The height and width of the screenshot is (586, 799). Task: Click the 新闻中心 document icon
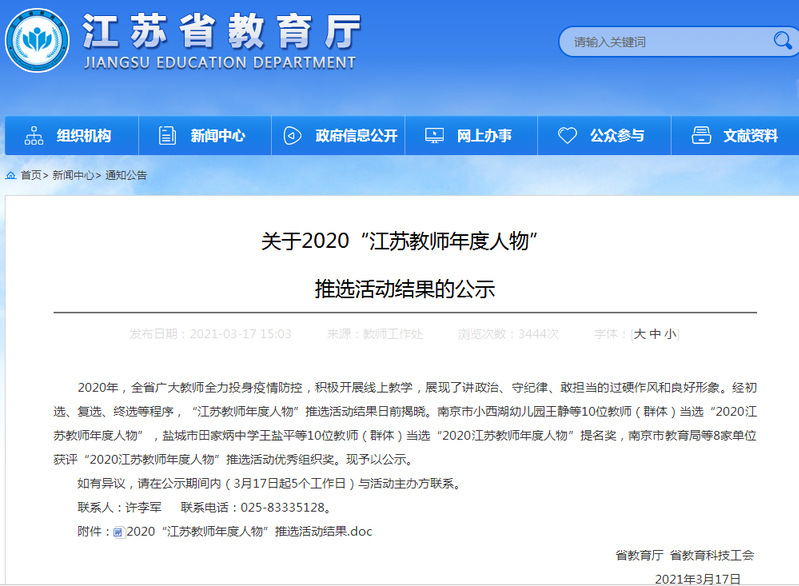pyautogui.click(x=168, y=136)
